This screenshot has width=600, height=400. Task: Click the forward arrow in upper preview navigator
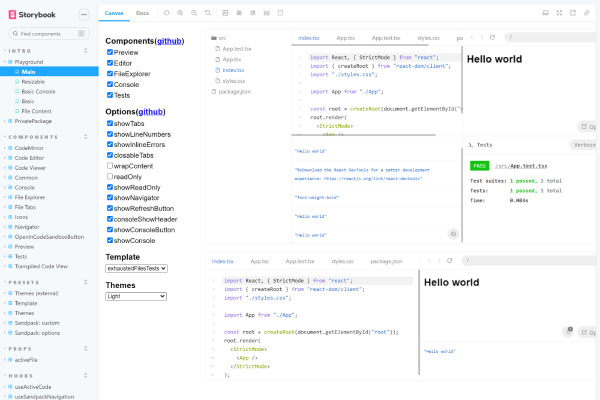[x=482, y=38]
